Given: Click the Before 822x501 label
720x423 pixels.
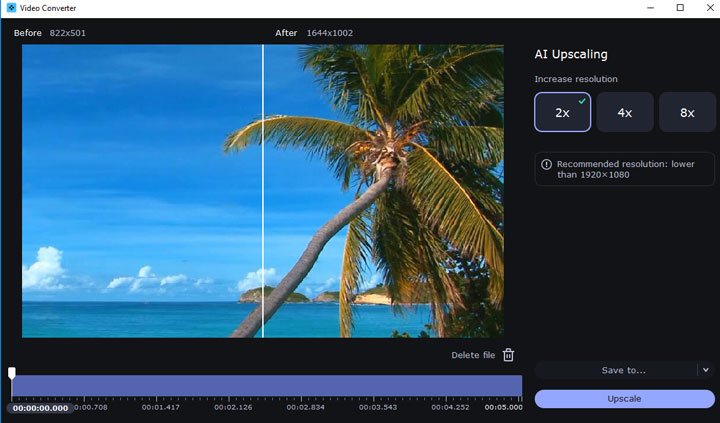Looking at the screenshot, I should pyautogui.click(x=50, y=33).
